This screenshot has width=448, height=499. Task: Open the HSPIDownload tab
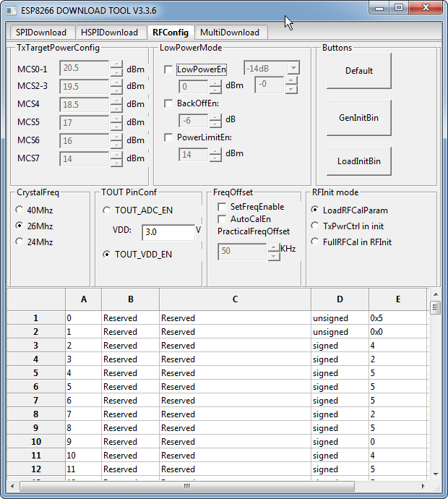click(109, 33)
